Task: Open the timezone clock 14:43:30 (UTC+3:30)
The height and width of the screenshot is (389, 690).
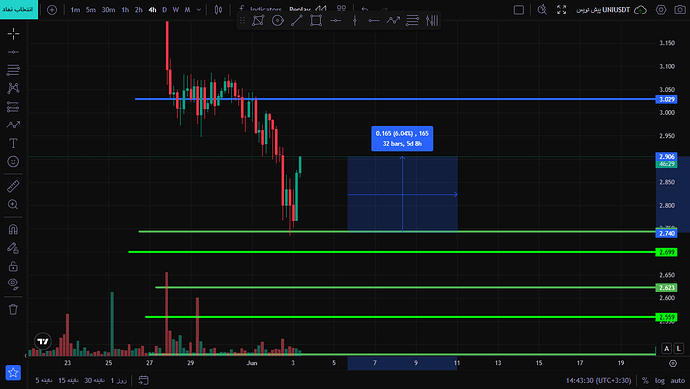Action: tap(598, 380)
